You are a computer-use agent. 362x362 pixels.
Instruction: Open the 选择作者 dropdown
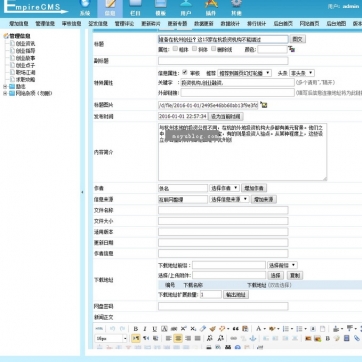tap(224, 188)
